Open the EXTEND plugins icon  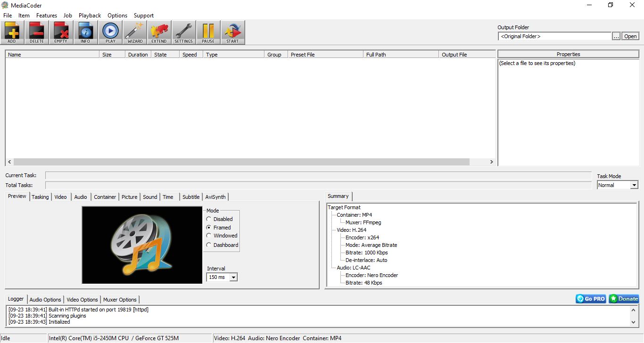click(159, 33)
